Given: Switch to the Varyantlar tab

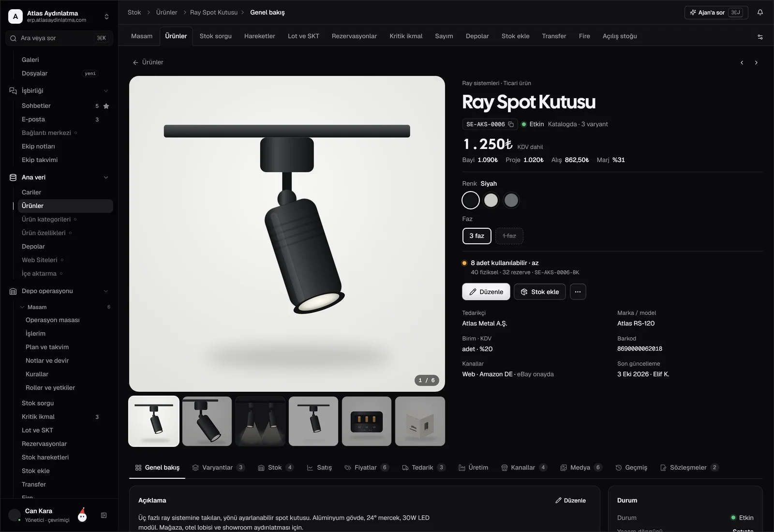Looking at the screenshot, I should pos(218,468).
